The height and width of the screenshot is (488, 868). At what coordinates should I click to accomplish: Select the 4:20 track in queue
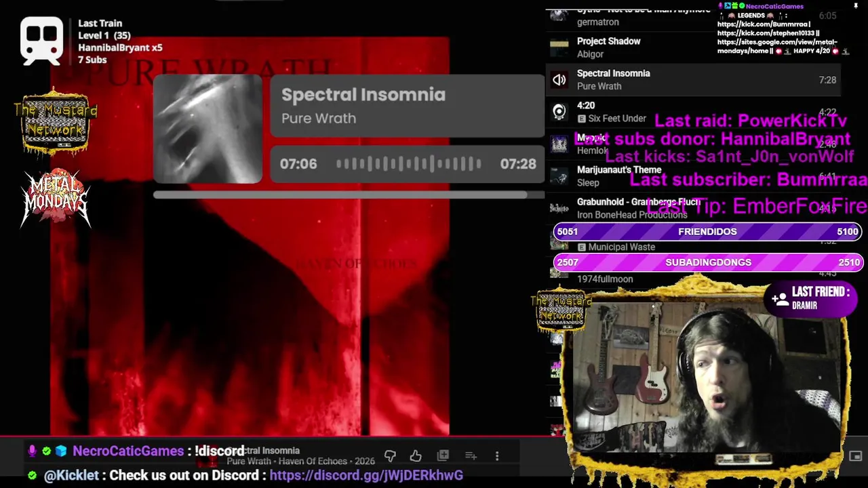693,112
